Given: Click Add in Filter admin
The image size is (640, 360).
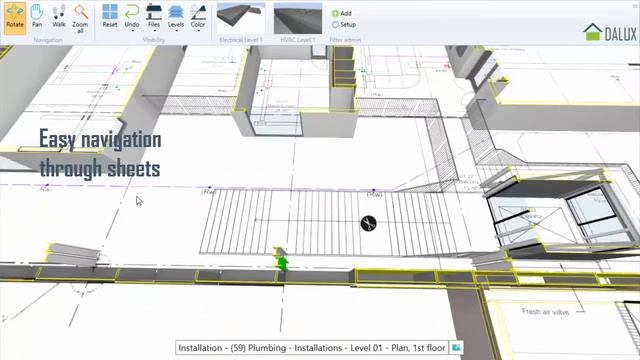Looking at the screenshot, I should click(x=342, y=13).
